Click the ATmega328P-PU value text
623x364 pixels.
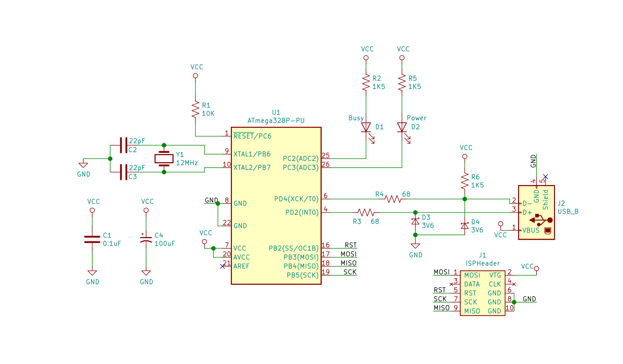[x=276, y=120]
